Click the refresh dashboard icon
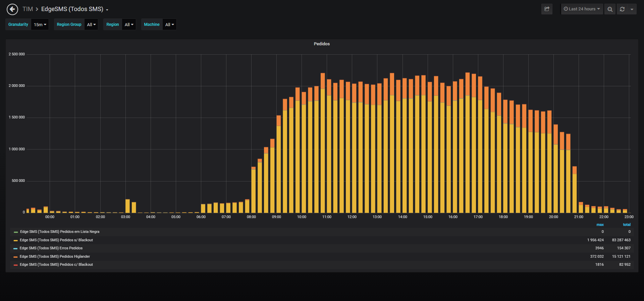Image resolution: width=644 pixels, height=301 pixels. [622, 9]
